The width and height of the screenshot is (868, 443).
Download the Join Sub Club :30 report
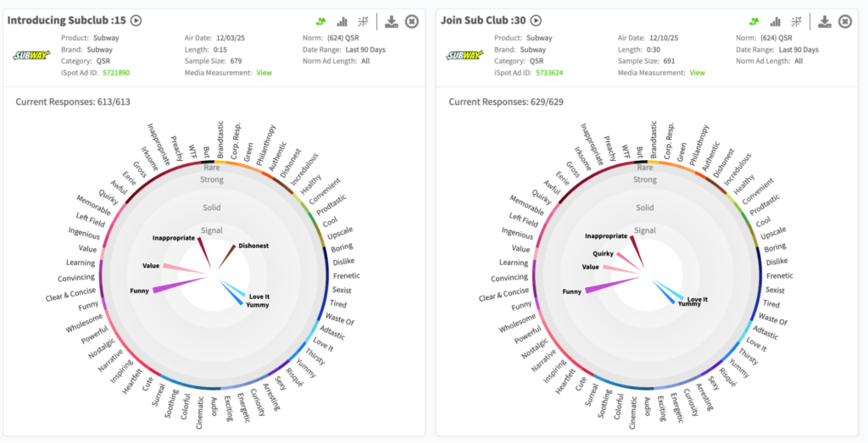coord(825,21)
